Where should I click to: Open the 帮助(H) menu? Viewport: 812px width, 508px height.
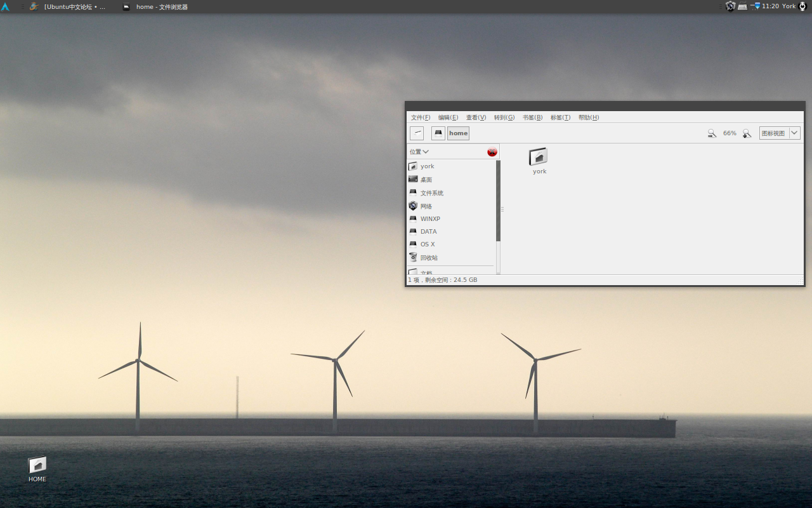(589, 117)
